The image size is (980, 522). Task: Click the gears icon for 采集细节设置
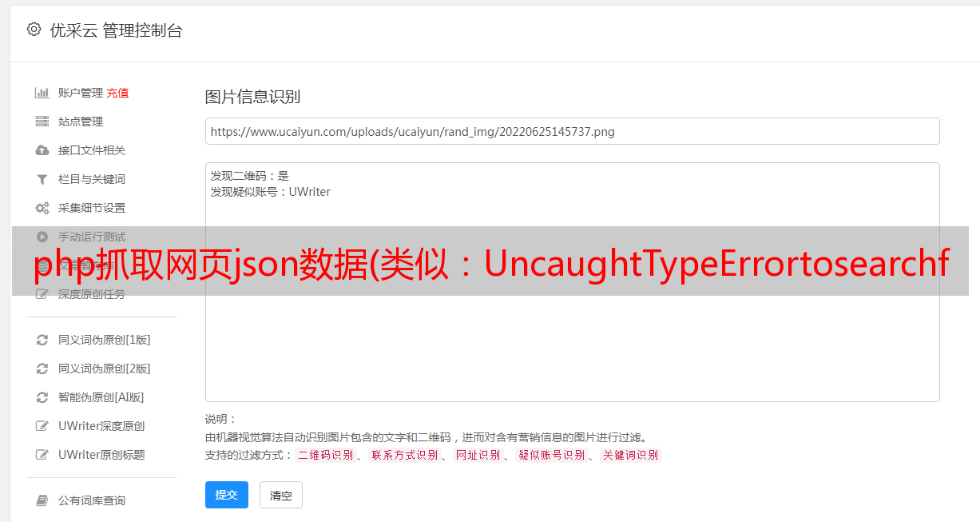coord(42,208)
